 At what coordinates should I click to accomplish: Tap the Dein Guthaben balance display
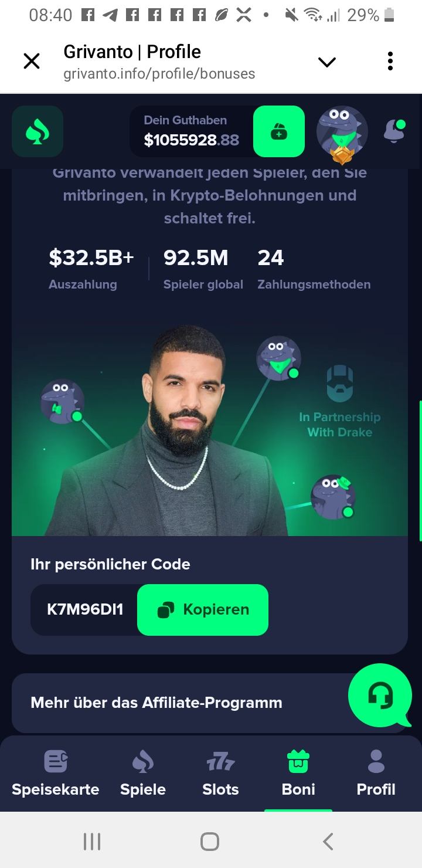[192, 131]
